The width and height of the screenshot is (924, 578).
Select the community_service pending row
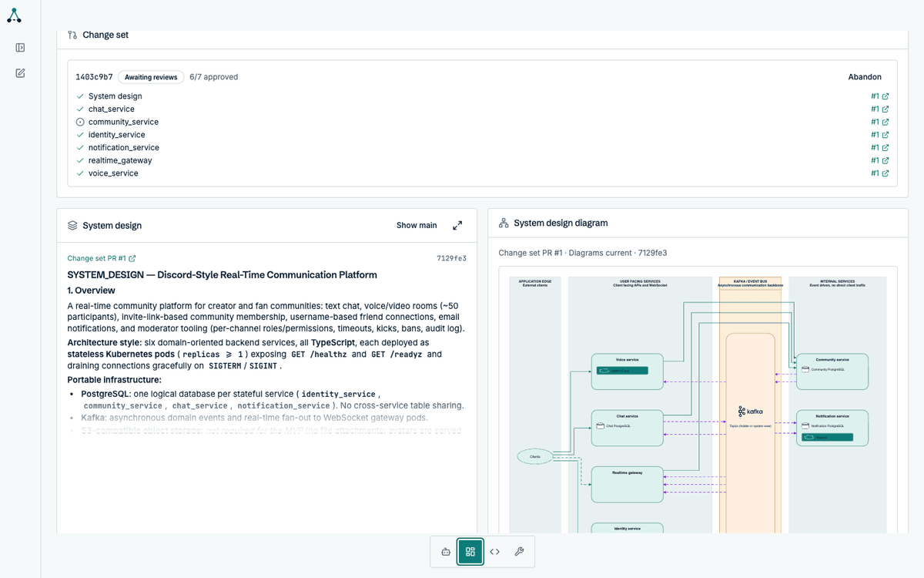pyautogui.click(x=482, y=122)
